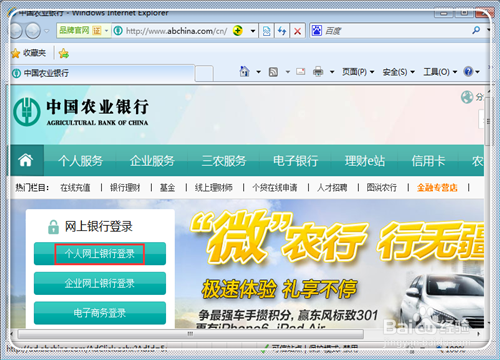Click the Print toolbar icon
The height and width of the screenshot is (360, 500).
(318, 71)
